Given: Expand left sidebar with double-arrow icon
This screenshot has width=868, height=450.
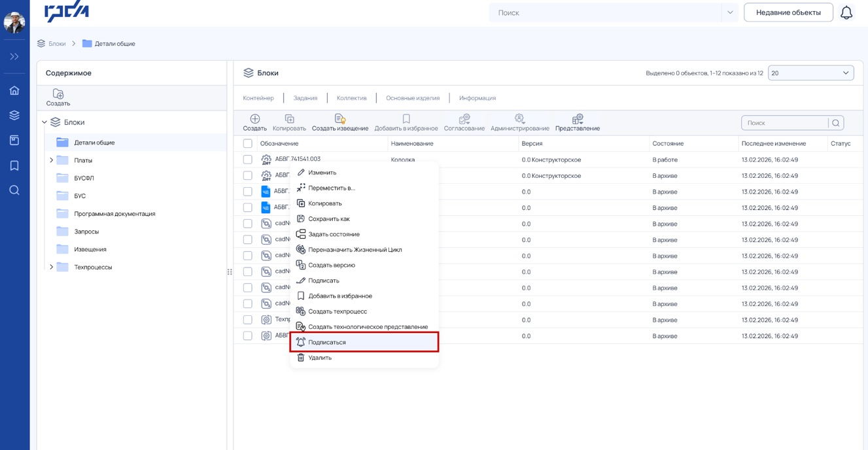Looking at the screenshot, I should click(14, 57).
